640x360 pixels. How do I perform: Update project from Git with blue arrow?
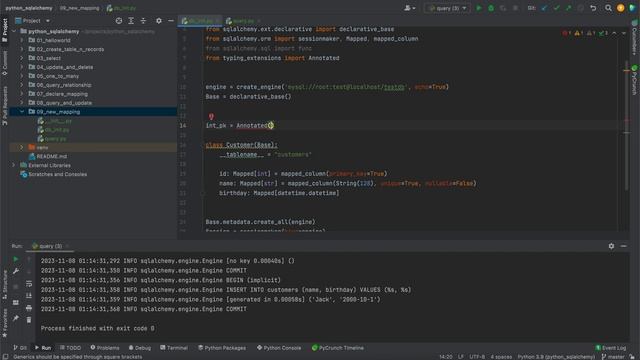(544, 8)
